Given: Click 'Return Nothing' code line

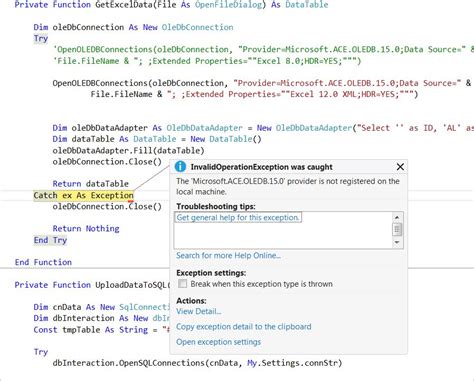Looking at the screenshot, I should click(86, 229).
